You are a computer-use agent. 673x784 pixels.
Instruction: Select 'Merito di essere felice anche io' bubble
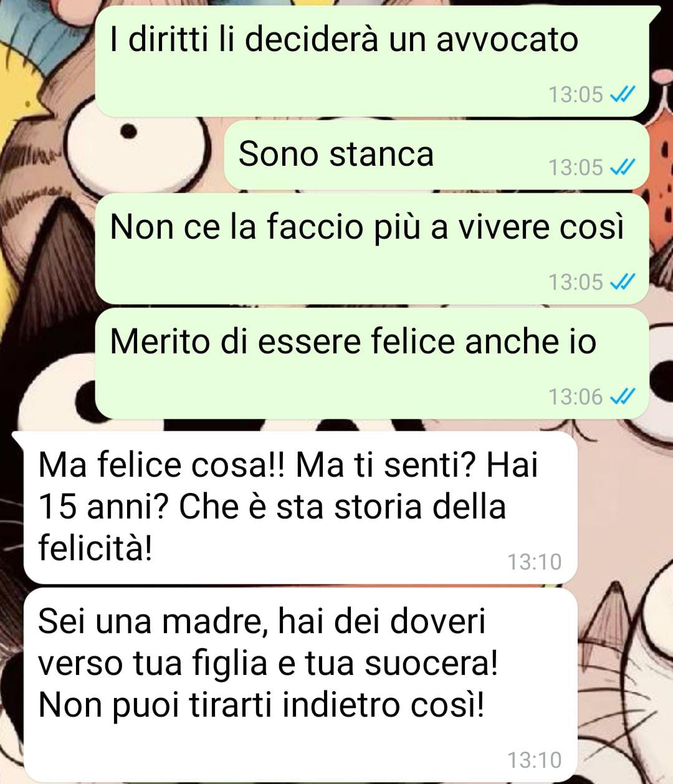click(x=372, y=363)
